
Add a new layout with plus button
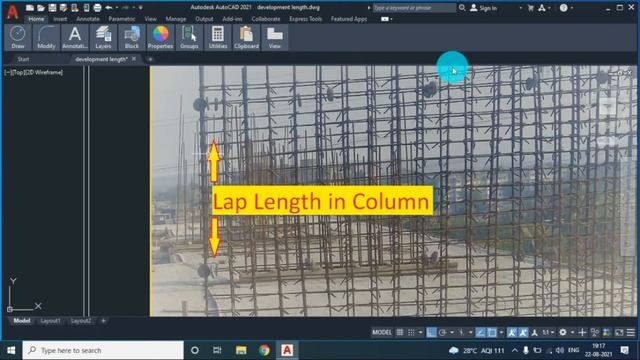[x=103, y=321]
